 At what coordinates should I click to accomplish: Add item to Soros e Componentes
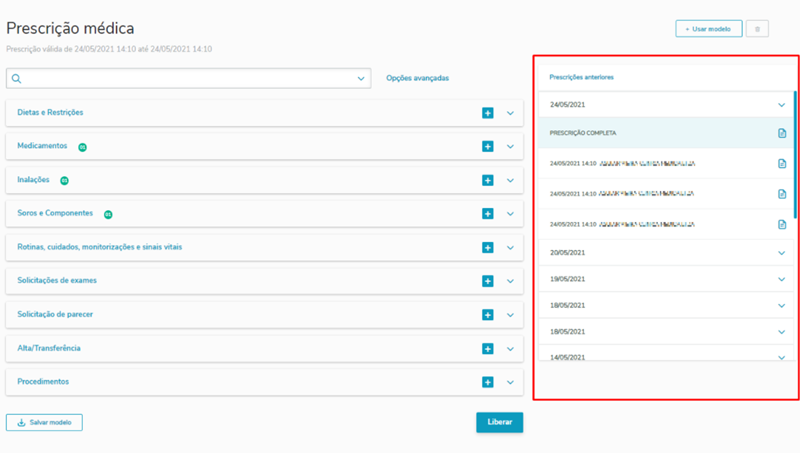(488, 214)
